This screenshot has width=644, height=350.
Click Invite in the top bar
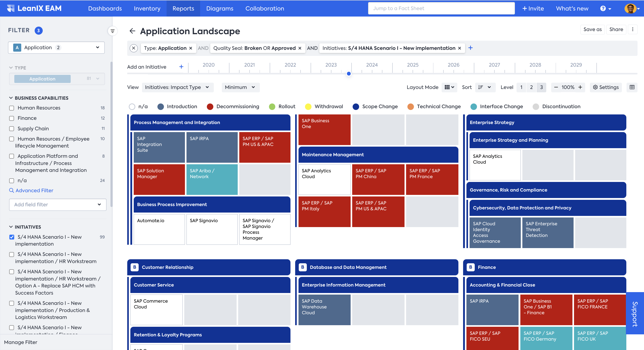pos(533,8)
